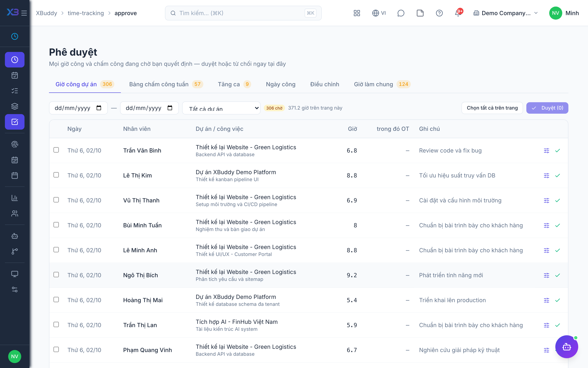Tick checkbox for Vũ Thị Thanh row
Viewport: 588px width, 368px height.
pyautogui.click(x=56, y=200)
